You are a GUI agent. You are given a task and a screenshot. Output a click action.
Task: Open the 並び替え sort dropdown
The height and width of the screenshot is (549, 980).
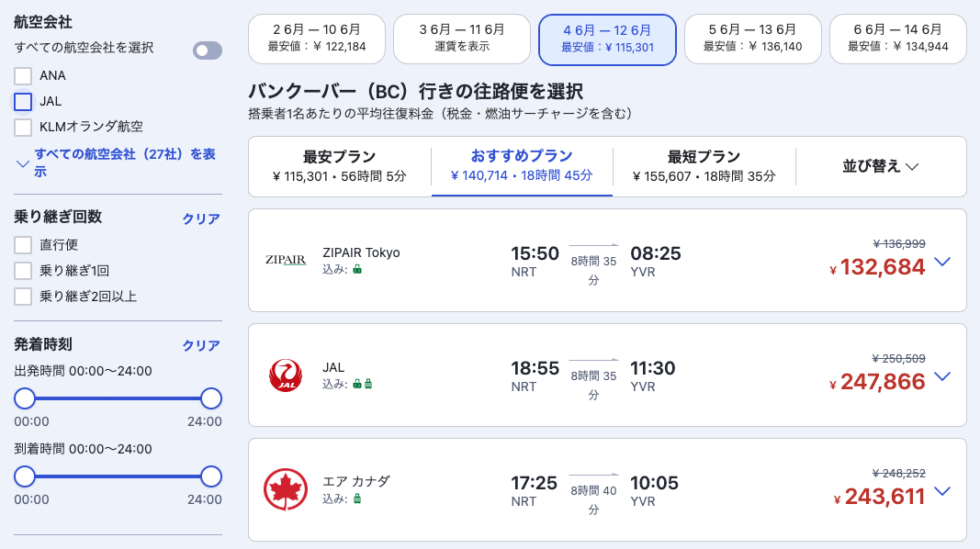pos(881,166)
